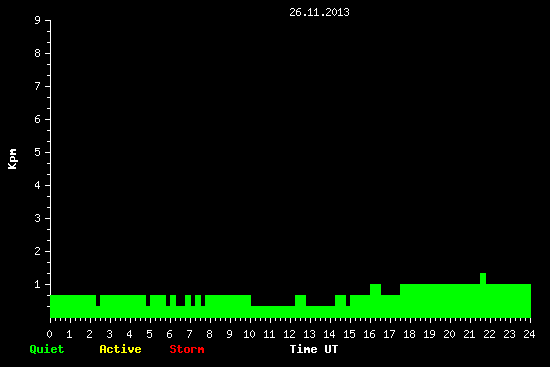Click hour 12 on the time axis
Screen dimensions: 550x367
(289, 334)
